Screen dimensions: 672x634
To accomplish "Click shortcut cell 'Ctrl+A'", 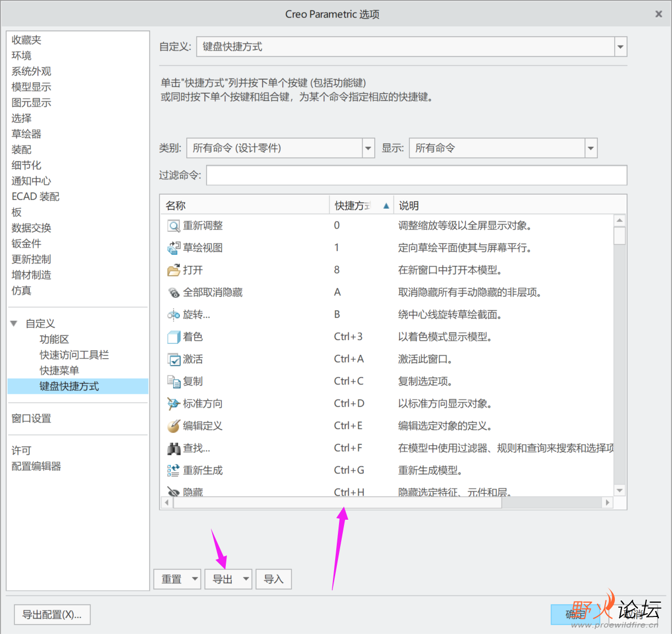I will pyautogui.click(x=349, y=359).
